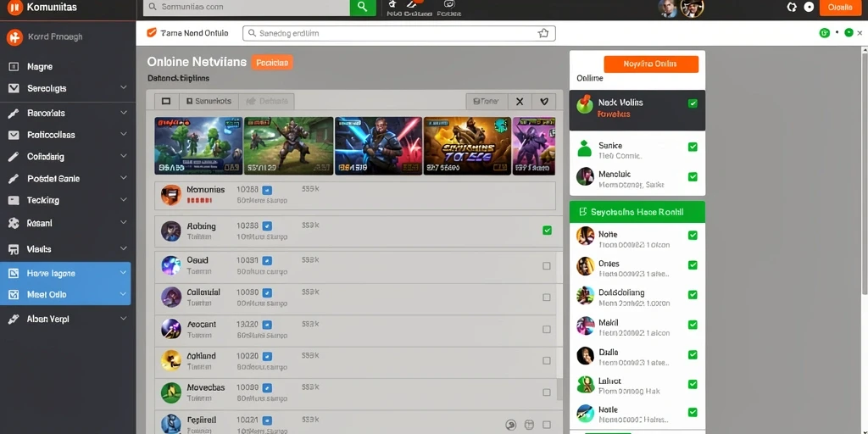Open the chevron dropdown in list toolbar
The height and width of the screenshot is (434, 868).
click(x=544, y=102)
